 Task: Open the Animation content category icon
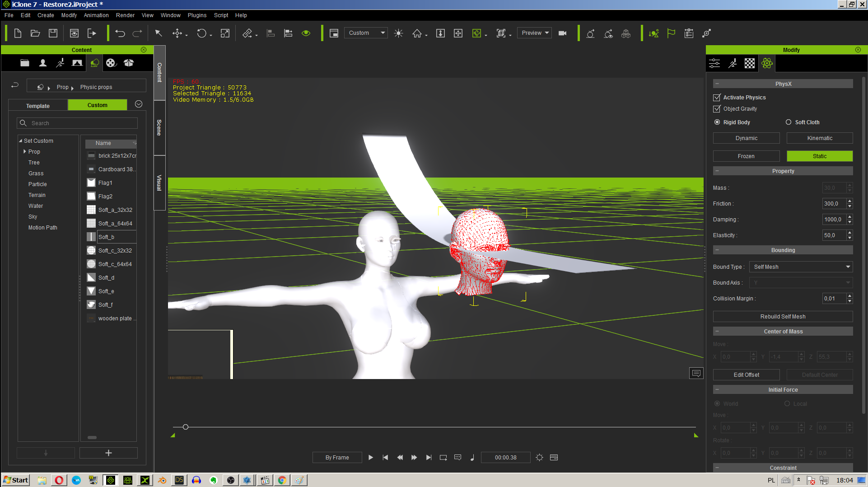point(60,63)
